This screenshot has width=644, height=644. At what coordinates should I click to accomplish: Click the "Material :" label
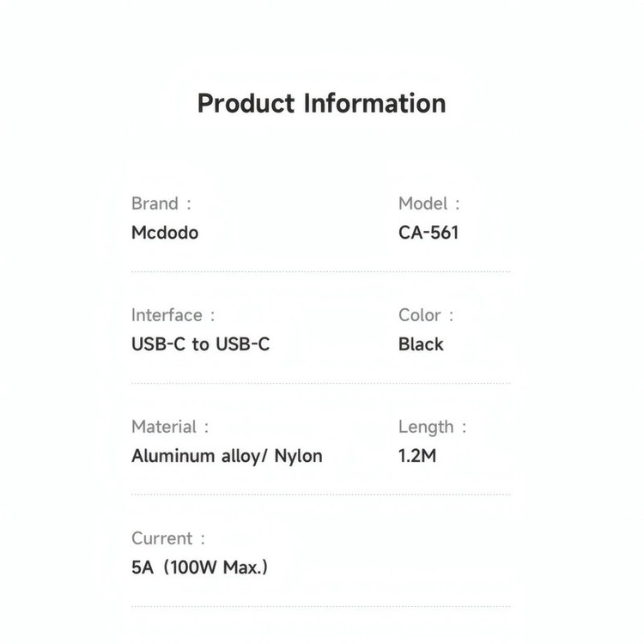(170, 427)
